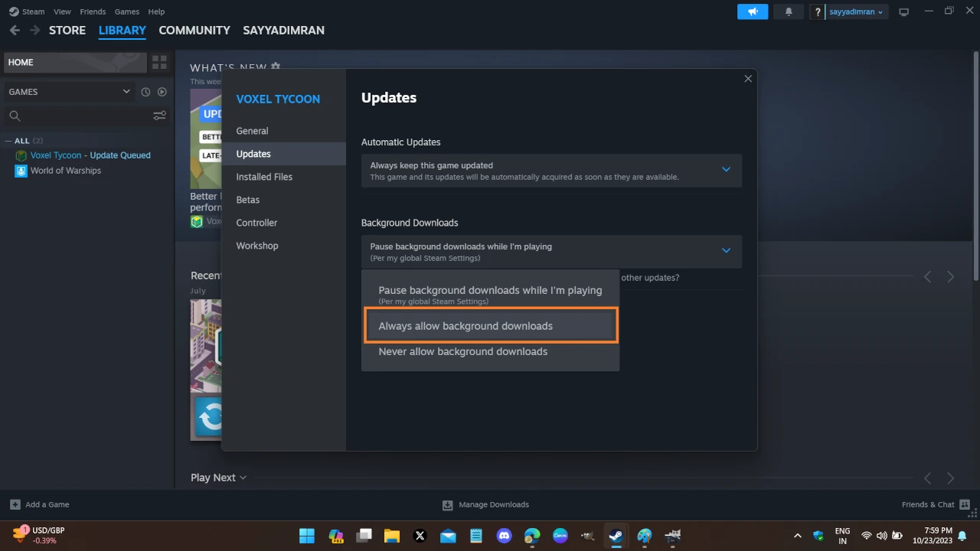The height and width of the screenshot is (551, 980).
Task: Open the Windows Start menu
Action: pos(306,535)
